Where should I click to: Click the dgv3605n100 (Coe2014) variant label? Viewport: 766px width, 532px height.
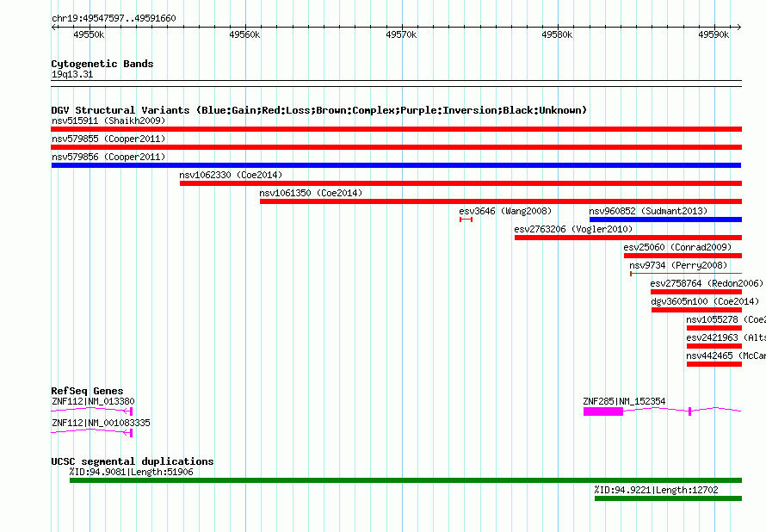(705, 301)
